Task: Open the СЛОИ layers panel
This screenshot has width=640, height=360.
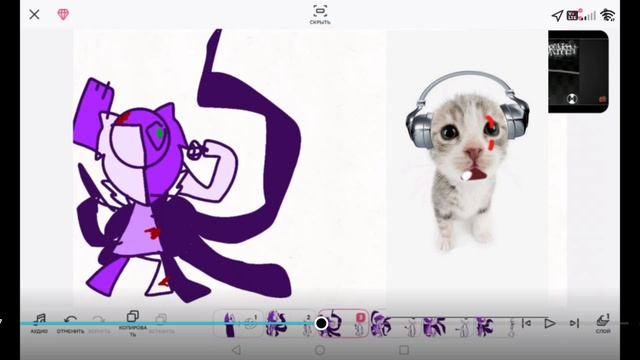Action: click(603, 324)
